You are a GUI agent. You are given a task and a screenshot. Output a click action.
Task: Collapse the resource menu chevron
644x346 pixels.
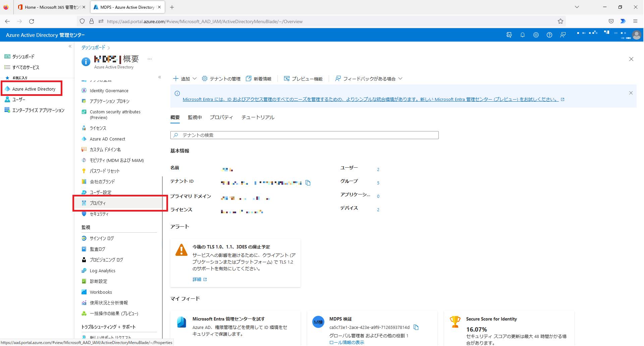point(160,77)
